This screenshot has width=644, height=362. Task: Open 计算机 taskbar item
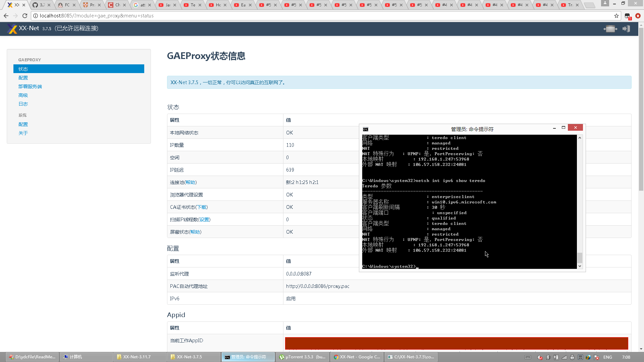(x=86, y=357)
